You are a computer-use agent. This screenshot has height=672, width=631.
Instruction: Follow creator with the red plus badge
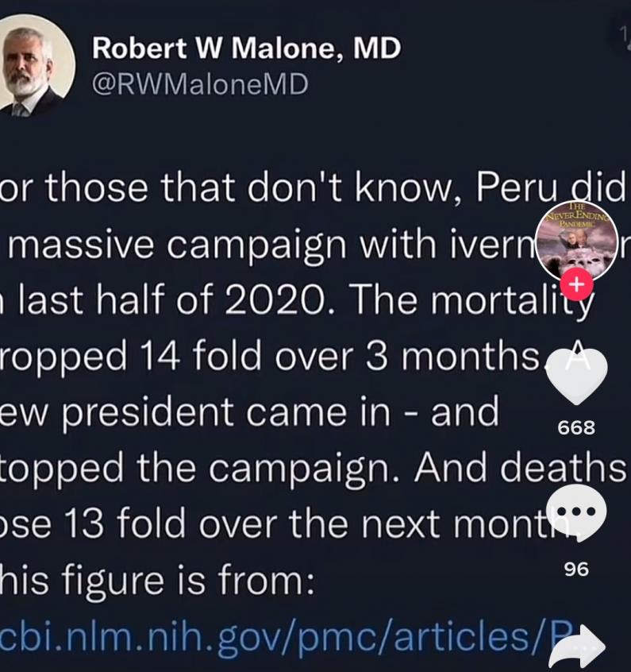(x=577, y=284)
